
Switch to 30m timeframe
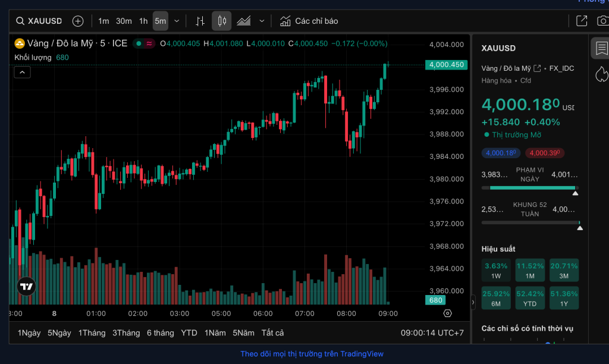coord(124,21)
